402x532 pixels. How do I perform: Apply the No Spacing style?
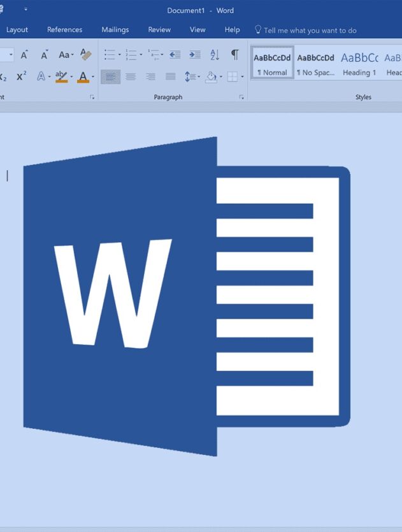316,63
